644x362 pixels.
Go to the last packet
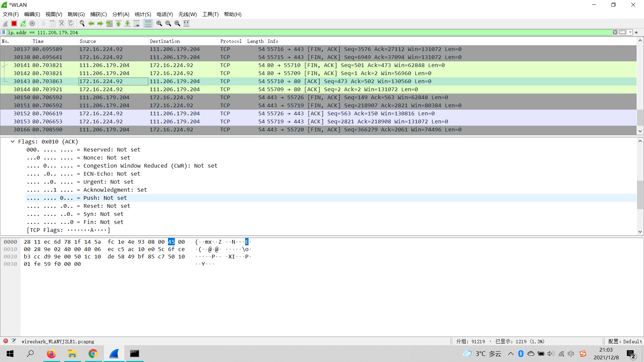[x=127, y=23]
